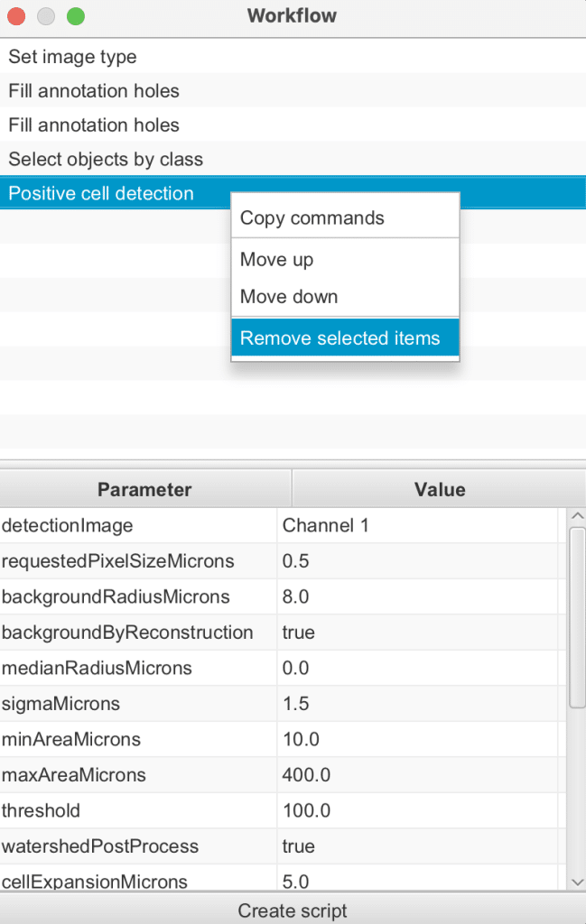Select Move up menu entry

(276, 260)
